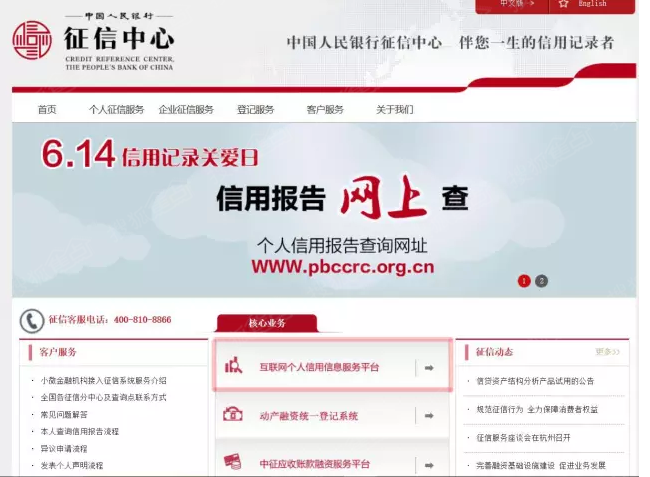Select the 核心业务 tab
Image resolution: width=650 pixels, height=477 pixels.
(267, 323)
